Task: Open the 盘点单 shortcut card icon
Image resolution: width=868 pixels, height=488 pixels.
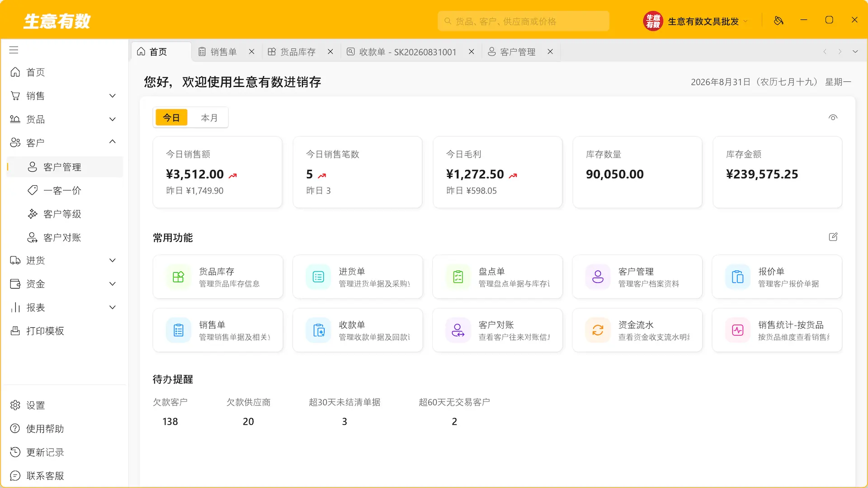Action: (x=458, y=277)
